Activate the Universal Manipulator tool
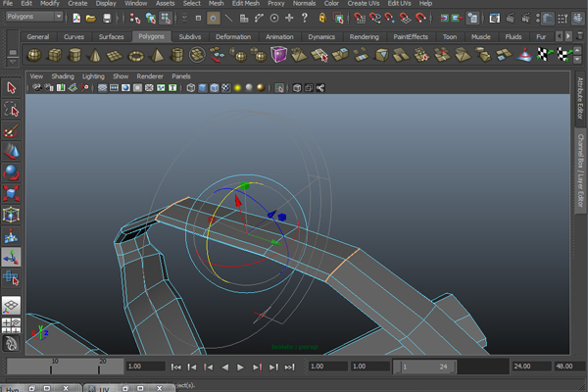The height and width of the screenshot is (392, 588). pos(11,215)
